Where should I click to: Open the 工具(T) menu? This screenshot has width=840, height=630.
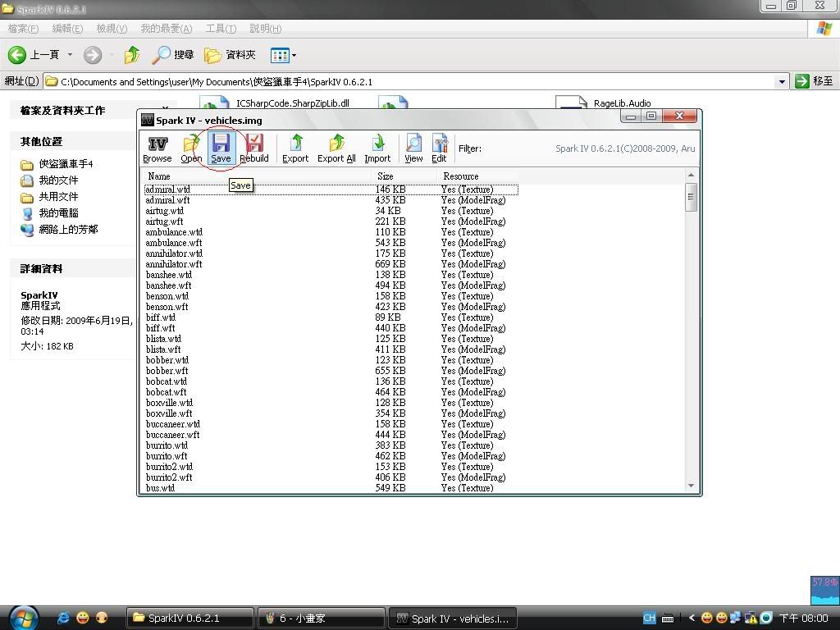coord(221,29)
